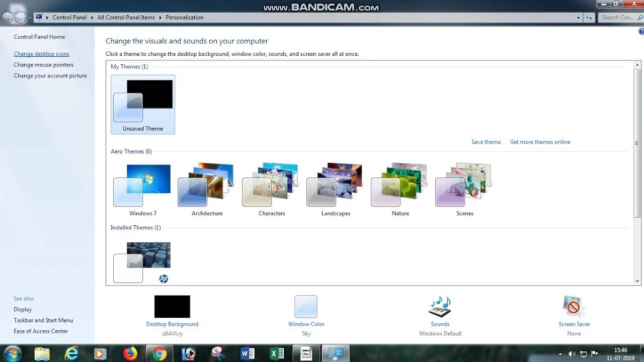Click Personalization breadcrumb segment
Viewport: 644px width, 362px height.
coord(185,17)
